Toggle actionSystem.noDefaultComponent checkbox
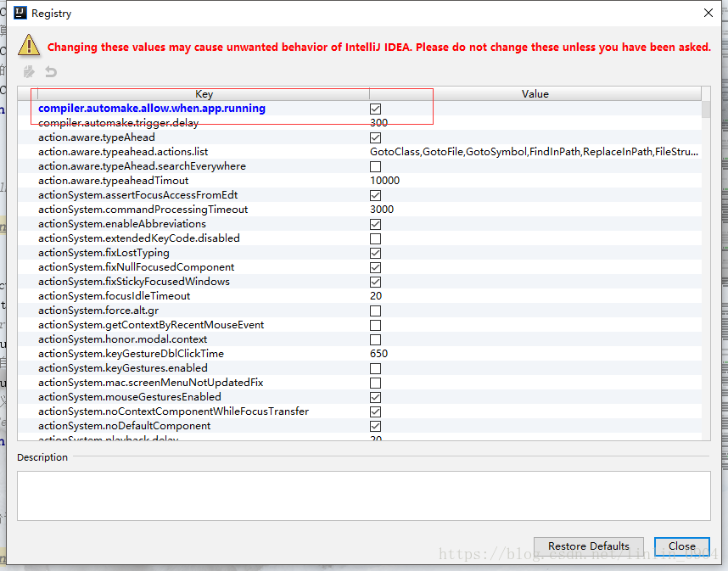728x571 pixels. coord(375,426)
